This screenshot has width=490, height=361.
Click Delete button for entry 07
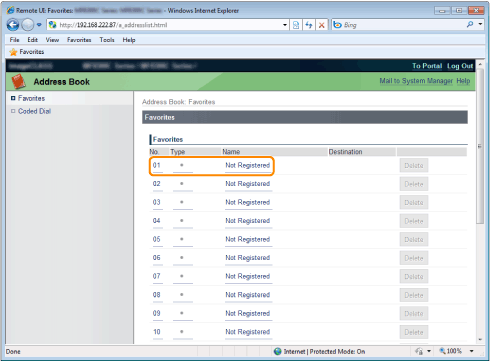click(x=414, y=277)
